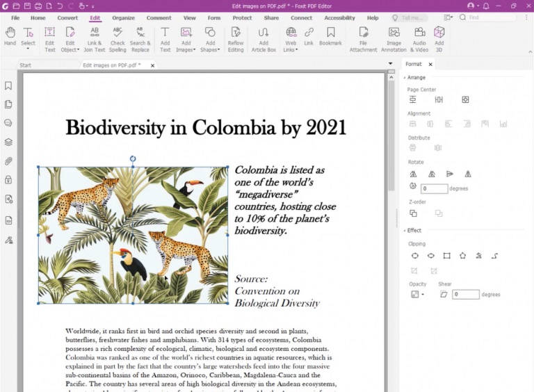Open Search & Replace
The width and height of the screenshot is (534, 392).
point(140,40)
